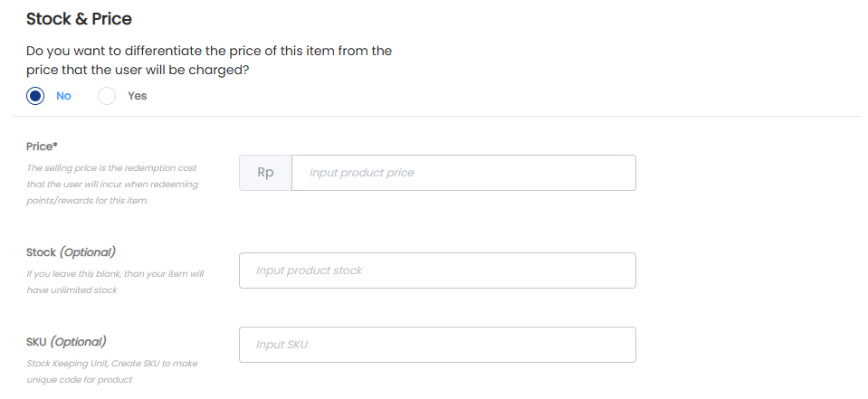Click the word Stock in the Stock label
868x399 pixels.
41,252
